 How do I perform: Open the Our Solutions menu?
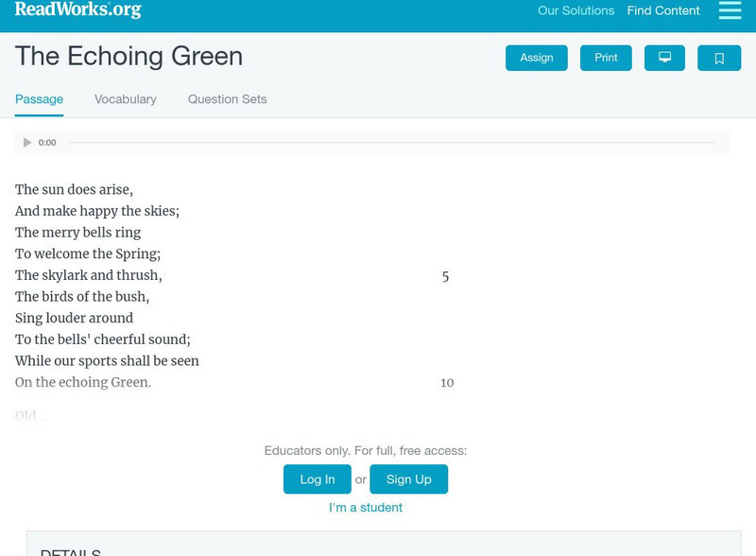[x=575, y=10]
